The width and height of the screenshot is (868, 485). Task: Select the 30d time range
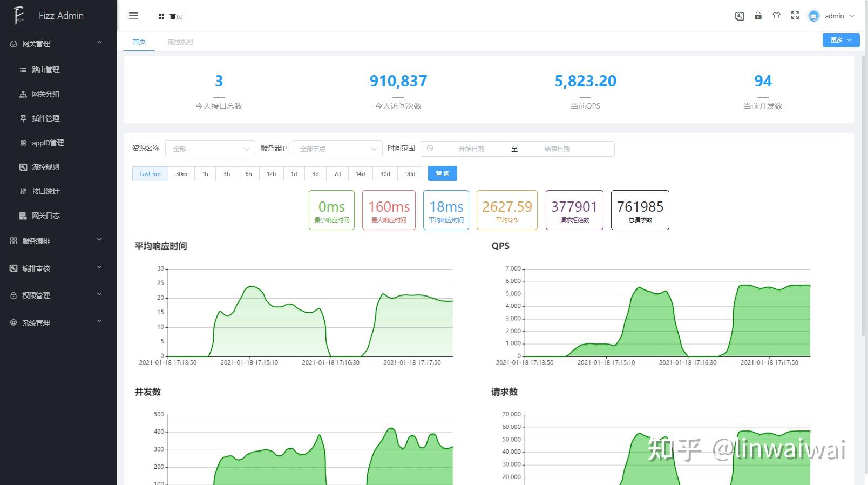click(x=385, y=174)
